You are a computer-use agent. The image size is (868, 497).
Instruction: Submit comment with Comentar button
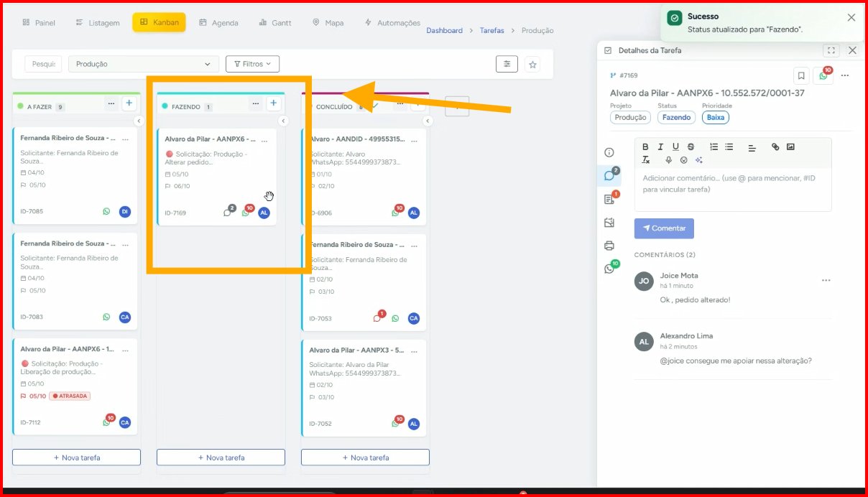pyautogui.click(x=664, y=228)
